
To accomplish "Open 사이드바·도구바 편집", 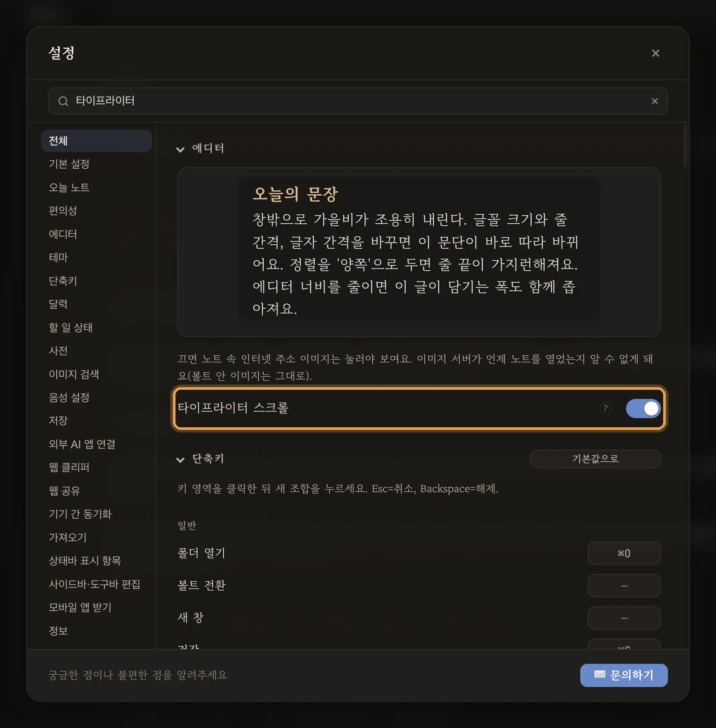I will (96, 584).
